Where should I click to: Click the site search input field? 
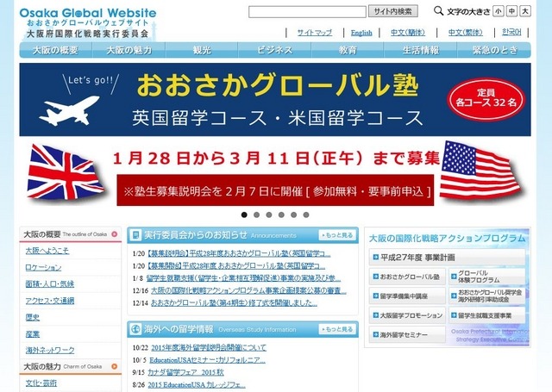click(x=307, y=11)
